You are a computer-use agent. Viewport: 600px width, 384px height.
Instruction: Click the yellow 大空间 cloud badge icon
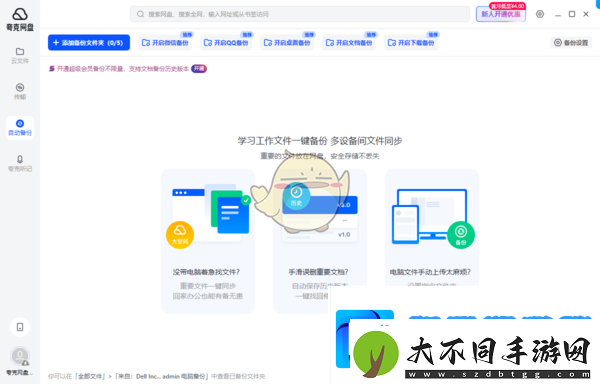(x=180, y=235)
